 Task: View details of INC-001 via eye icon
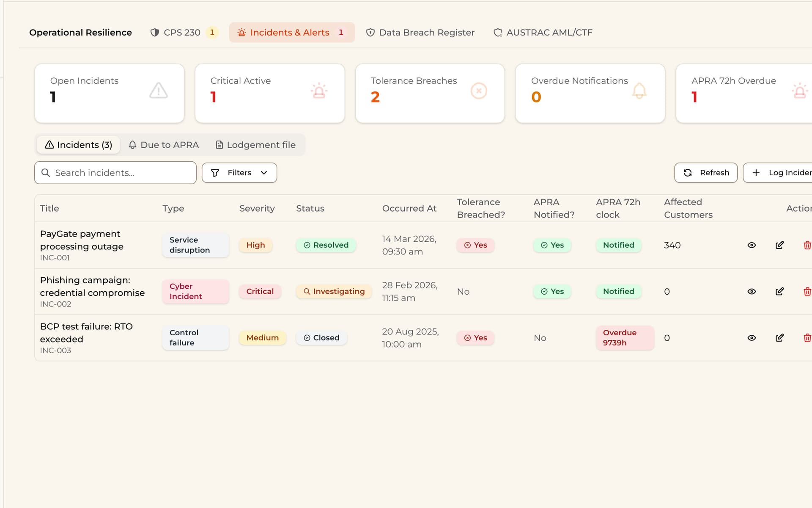click(752, 245)
